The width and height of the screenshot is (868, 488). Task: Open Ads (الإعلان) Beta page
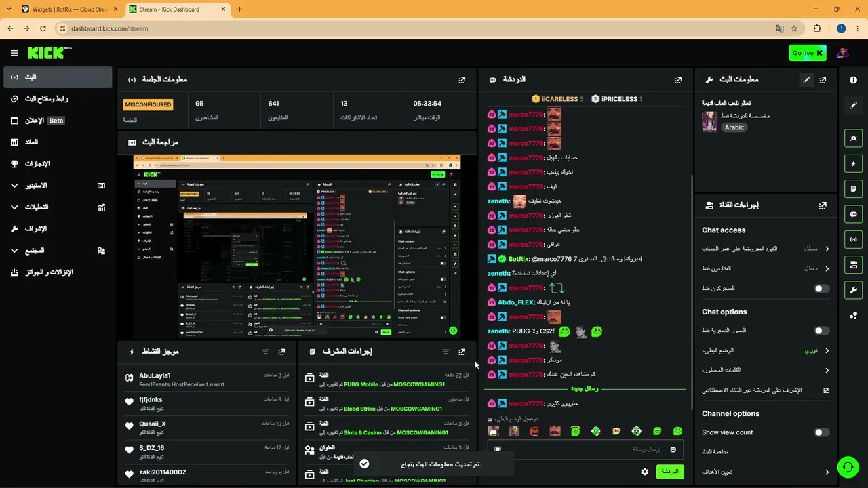coord(58,121)
